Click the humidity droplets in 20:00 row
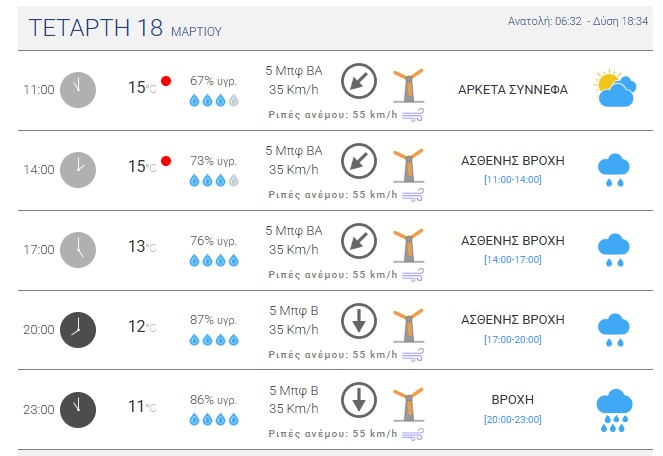Image resolution: width=663 pixels, height=456 pixels. [214, 340]
